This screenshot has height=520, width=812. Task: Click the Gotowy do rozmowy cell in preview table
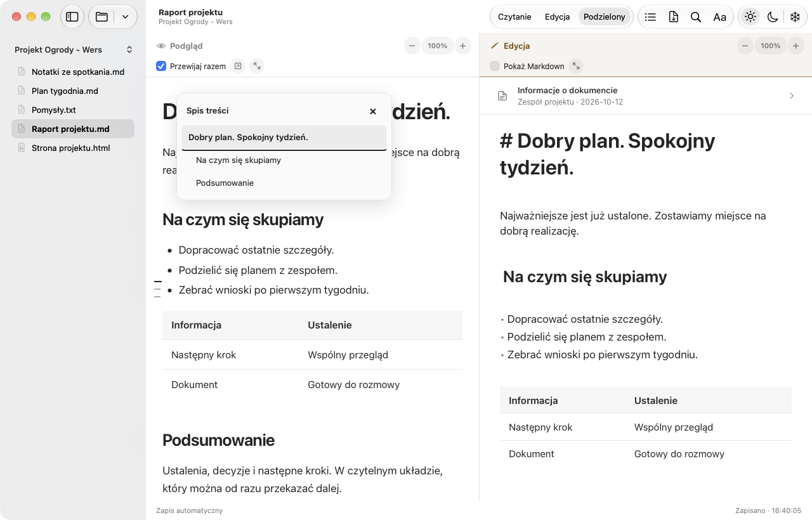[354, 385]
